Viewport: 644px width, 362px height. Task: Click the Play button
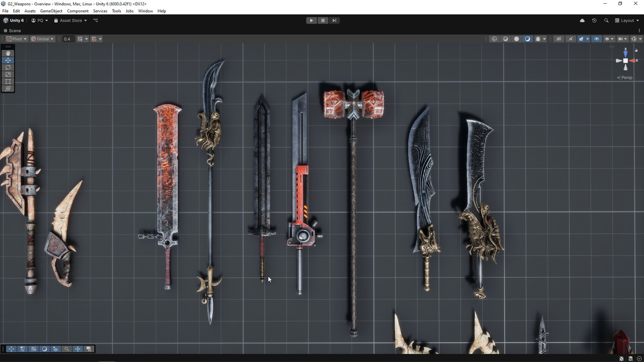[x=311, y=20]
